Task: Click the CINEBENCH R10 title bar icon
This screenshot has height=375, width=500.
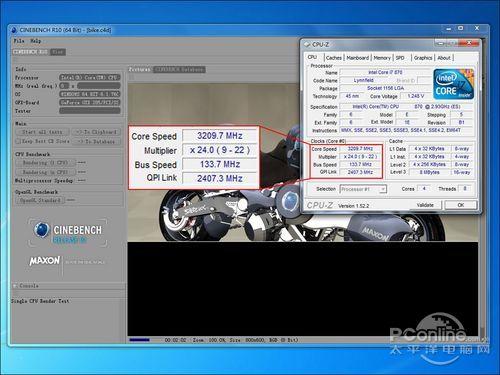Action: (x=14, y=30)
